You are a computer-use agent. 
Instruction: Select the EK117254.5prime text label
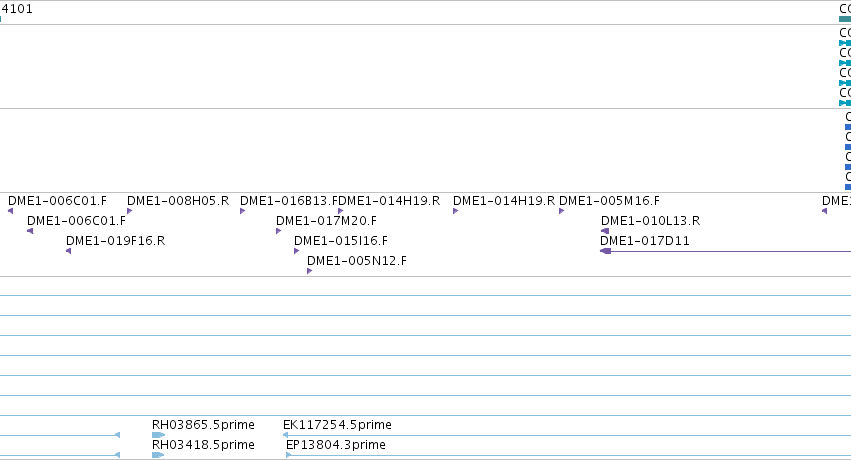tap(337, 425)
